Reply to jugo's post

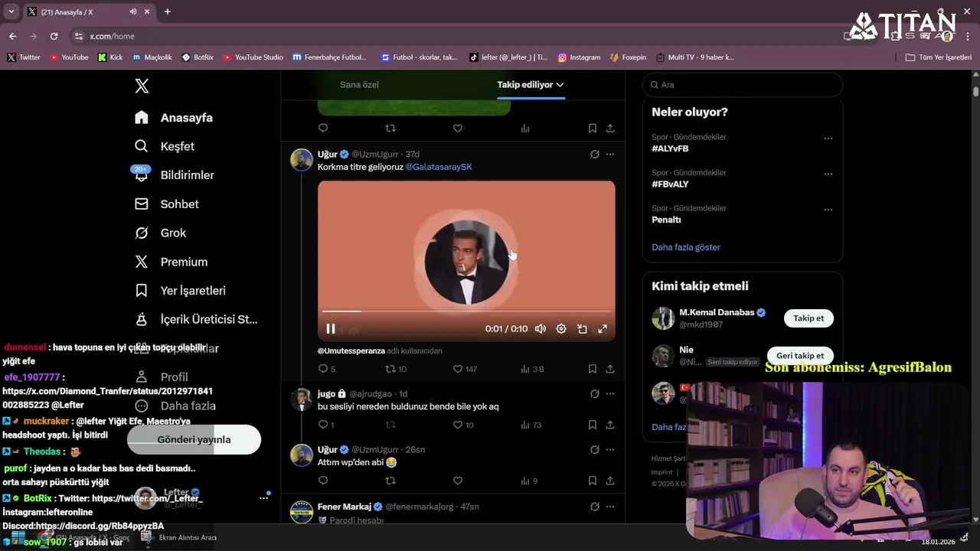(x=323, y=425)
